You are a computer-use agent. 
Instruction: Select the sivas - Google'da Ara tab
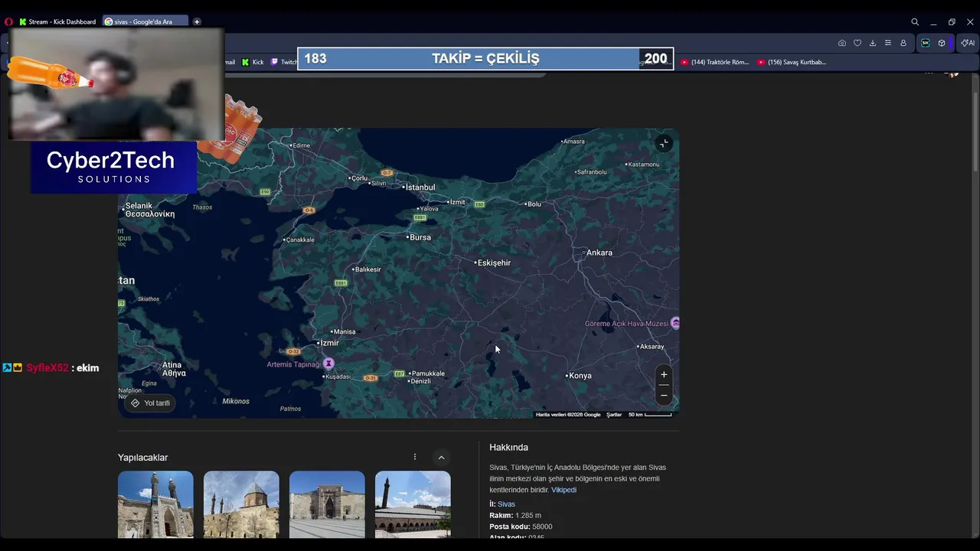click(145, 21)
